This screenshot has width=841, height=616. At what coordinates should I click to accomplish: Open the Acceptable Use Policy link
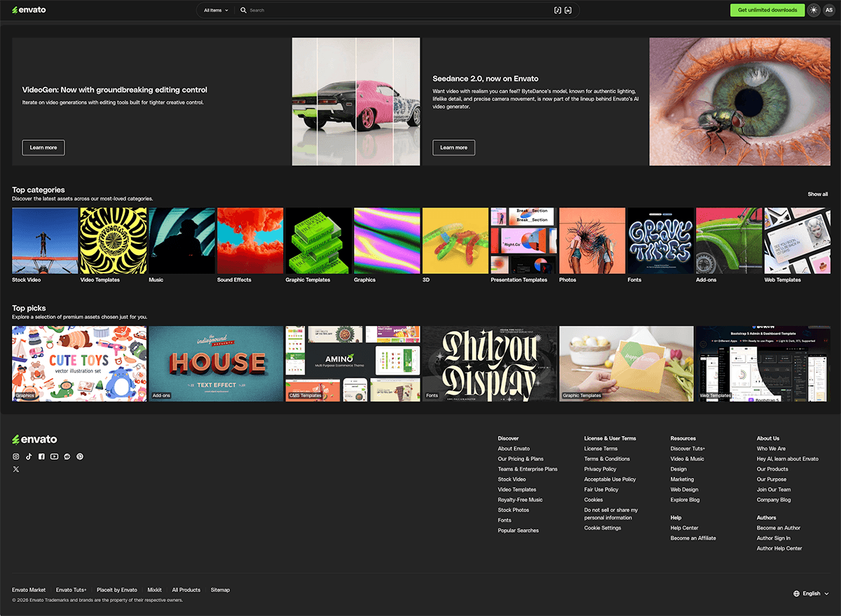click(x=610, y=479)
